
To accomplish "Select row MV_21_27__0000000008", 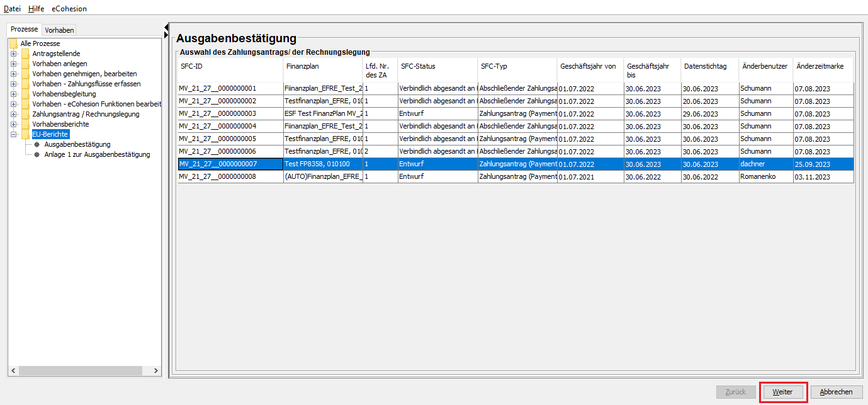I will 516,176.
